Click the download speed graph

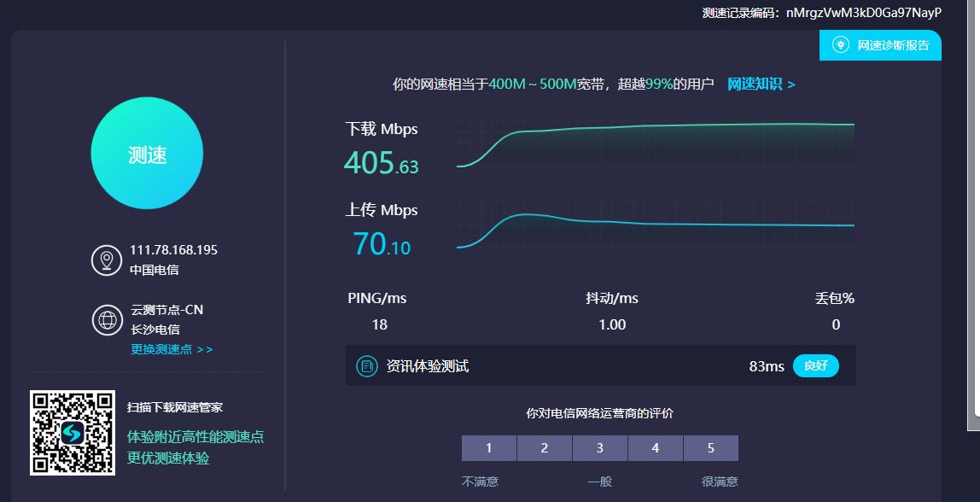click(655, 143)
